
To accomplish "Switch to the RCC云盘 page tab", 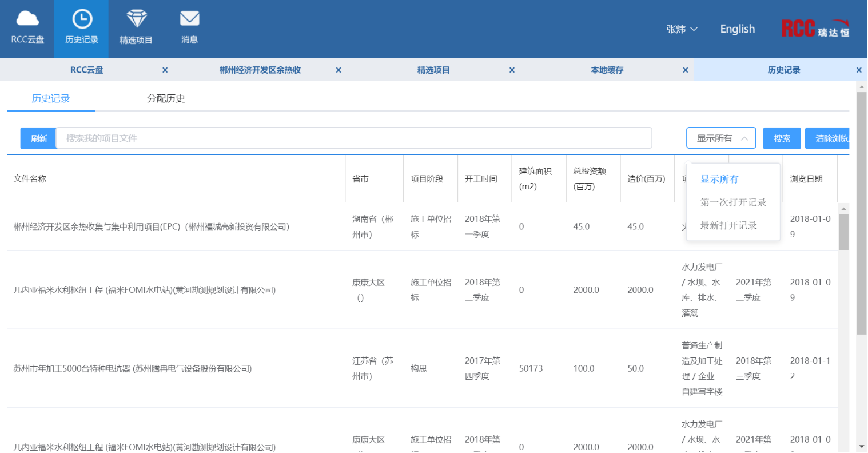I will coord(87,70).
